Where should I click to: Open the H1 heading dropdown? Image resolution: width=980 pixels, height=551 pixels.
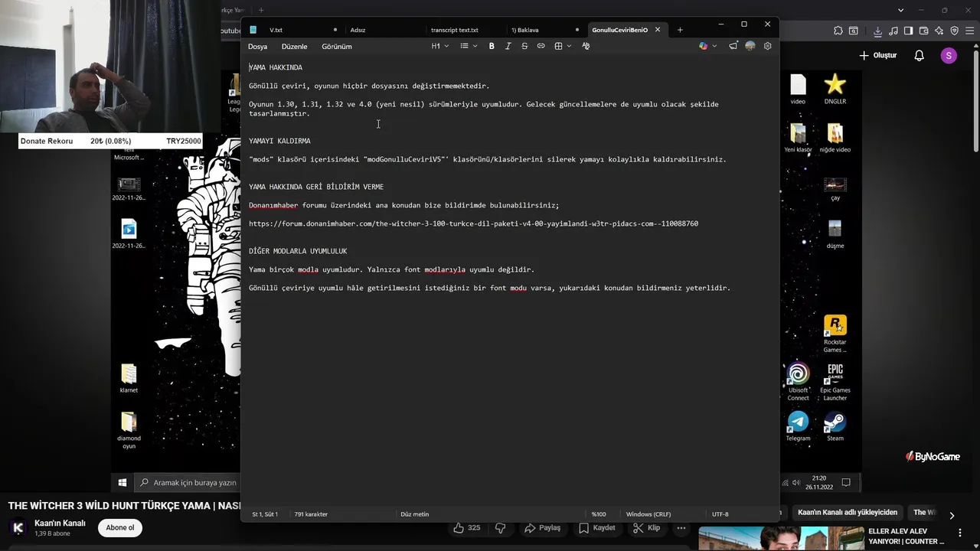[439, 46]
